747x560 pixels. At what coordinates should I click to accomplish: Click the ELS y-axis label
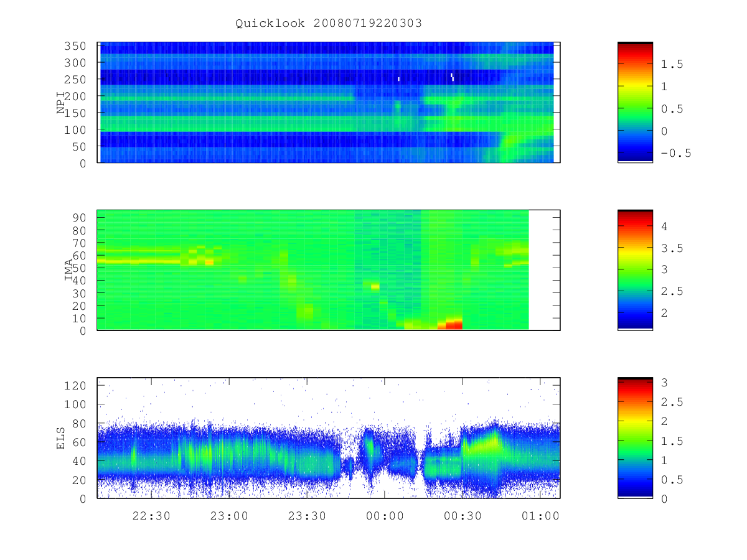[x=61, y=437]
